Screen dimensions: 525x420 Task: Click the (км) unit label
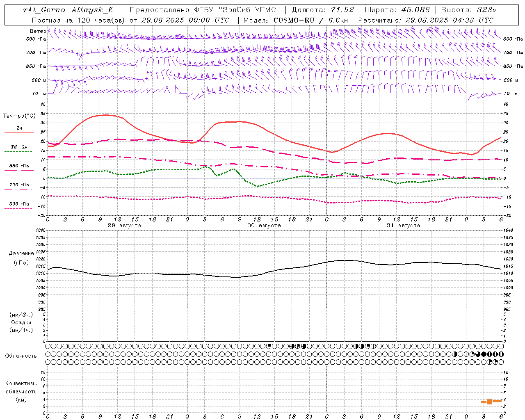point(21,399)
